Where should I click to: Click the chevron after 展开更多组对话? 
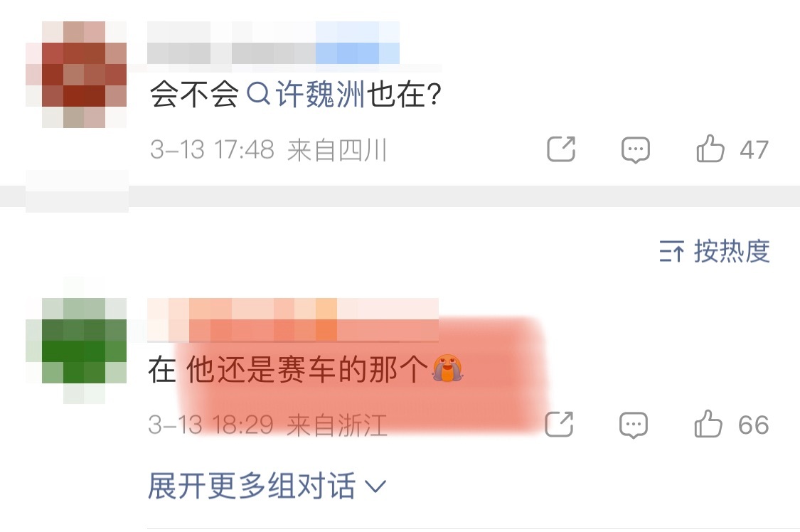376,486
